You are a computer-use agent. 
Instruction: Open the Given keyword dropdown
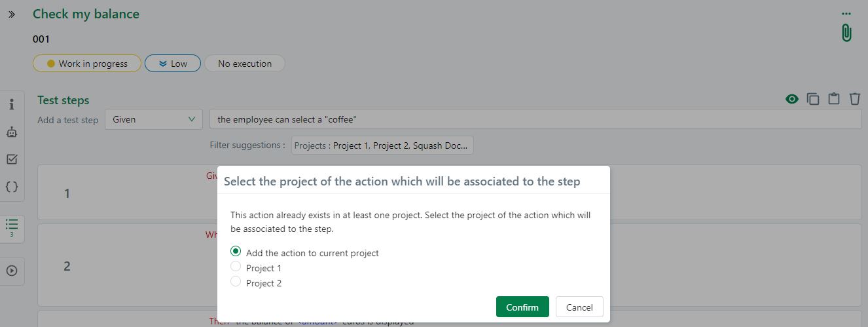tap(154, 119)
